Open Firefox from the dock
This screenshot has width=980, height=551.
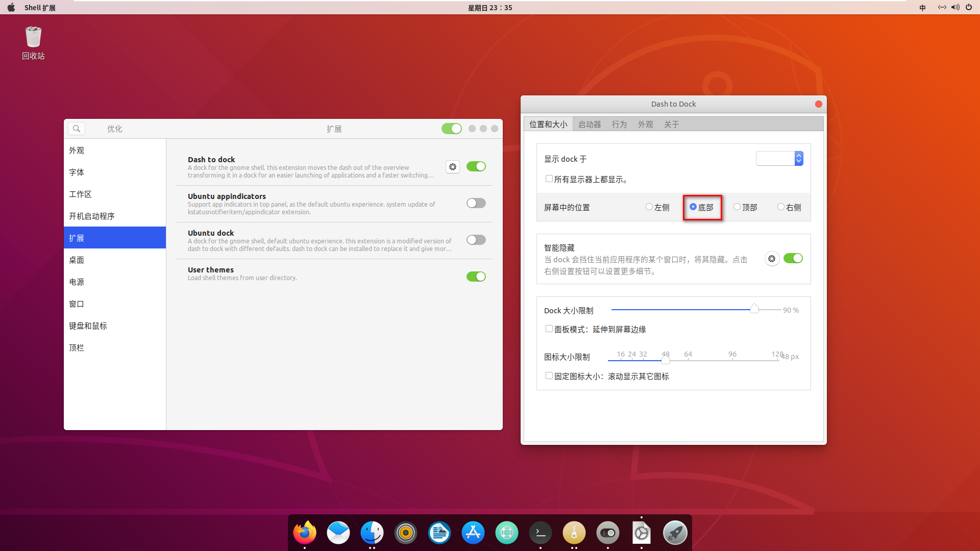pos(304,532)
